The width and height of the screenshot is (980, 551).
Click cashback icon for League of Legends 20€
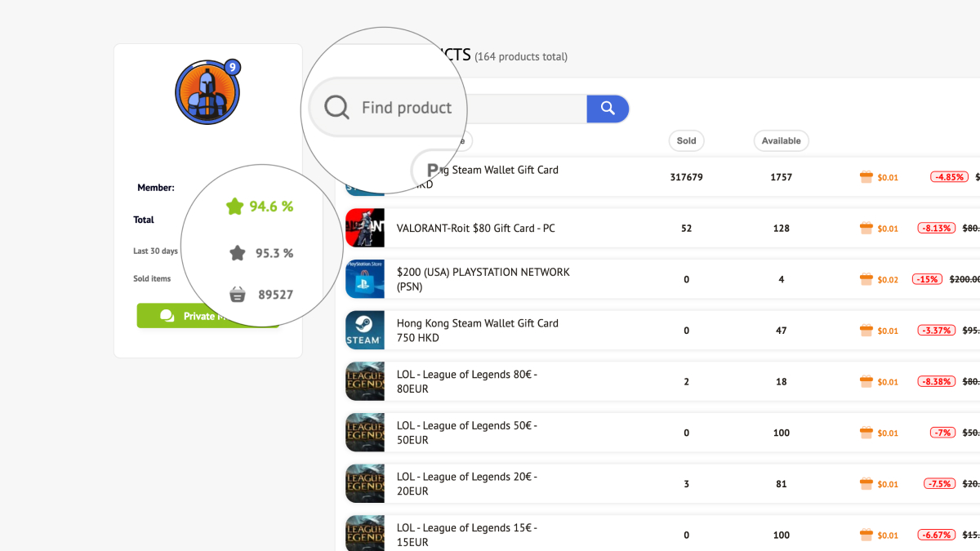pyautogui.click(x=866, y=483)
